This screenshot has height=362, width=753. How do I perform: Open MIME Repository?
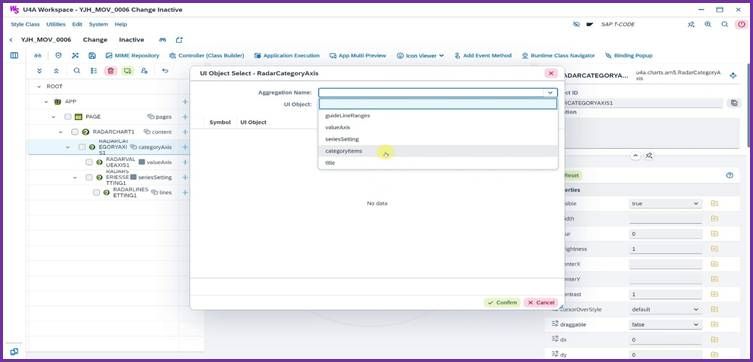pyautogui.click(x=133, y=56)
